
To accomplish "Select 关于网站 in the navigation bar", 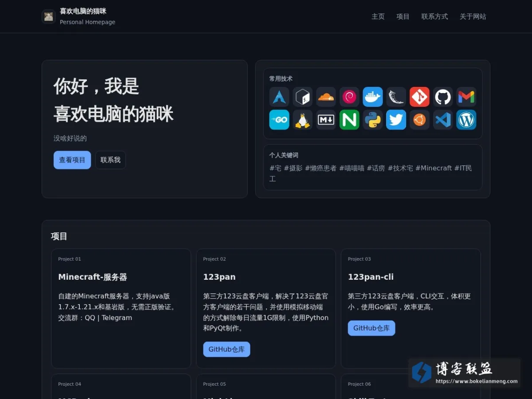I will coord(473,16).
